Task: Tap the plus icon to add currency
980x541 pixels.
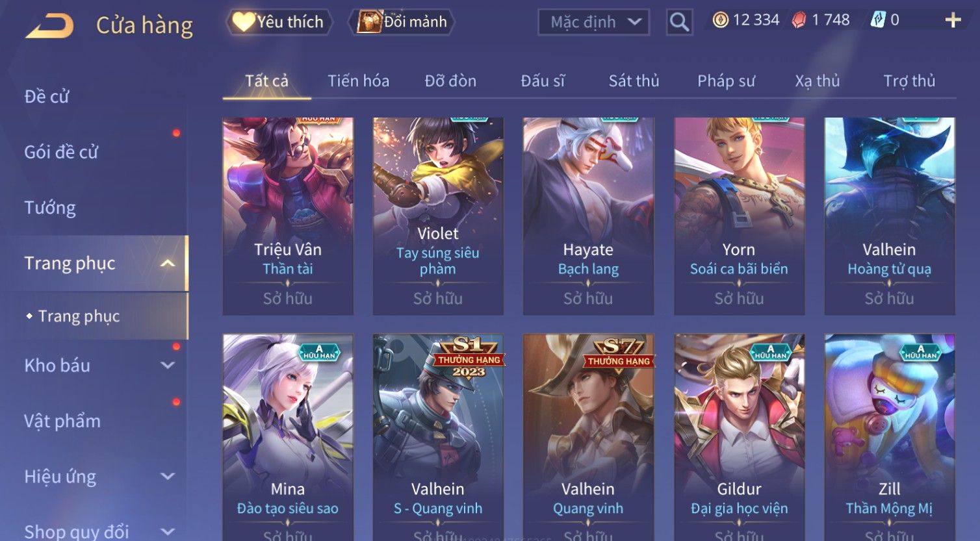Action: pos(953,20)
